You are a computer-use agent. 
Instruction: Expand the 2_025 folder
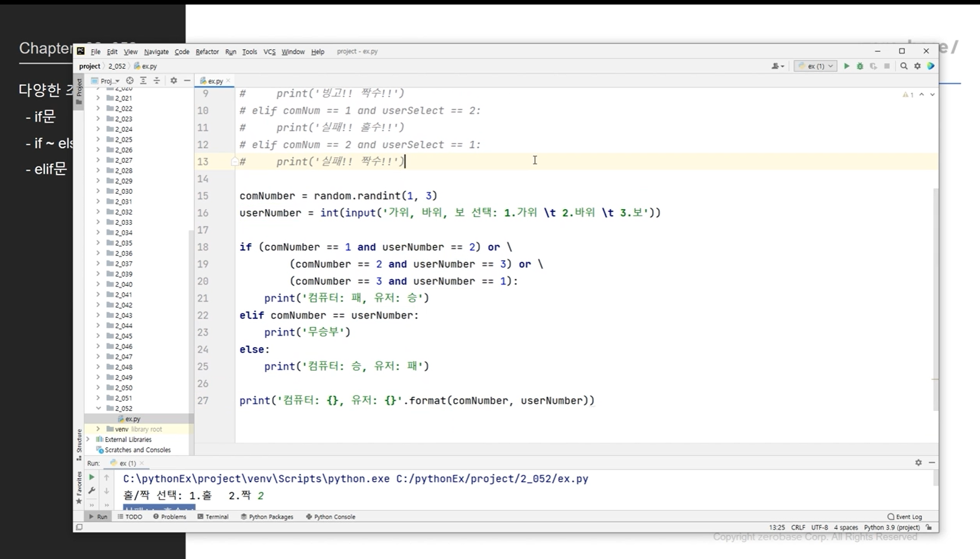point(98,140)
